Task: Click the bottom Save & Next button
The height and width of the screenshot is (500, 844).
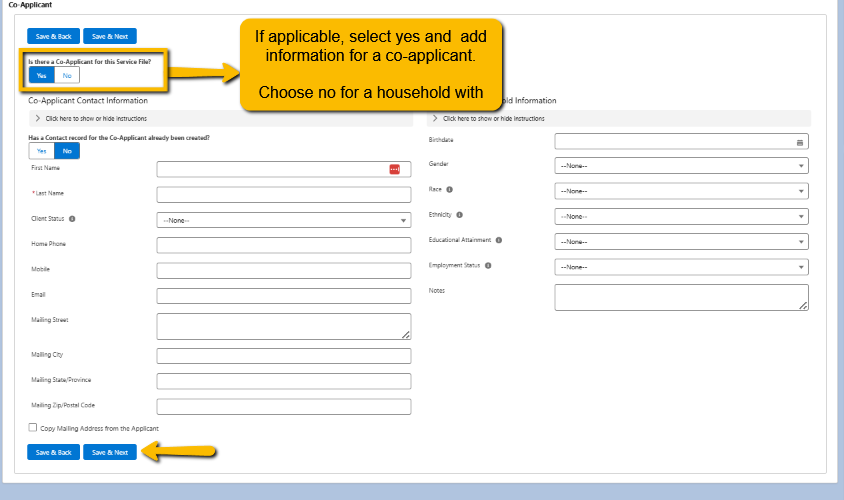Action: [x=110, y=452]
